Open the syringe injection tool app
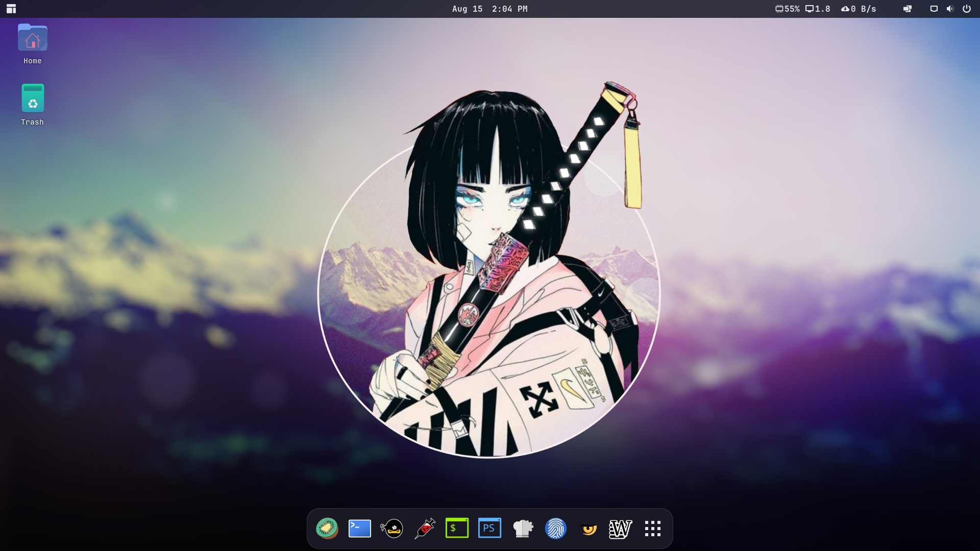980x551 pixels. pos(425,528)
